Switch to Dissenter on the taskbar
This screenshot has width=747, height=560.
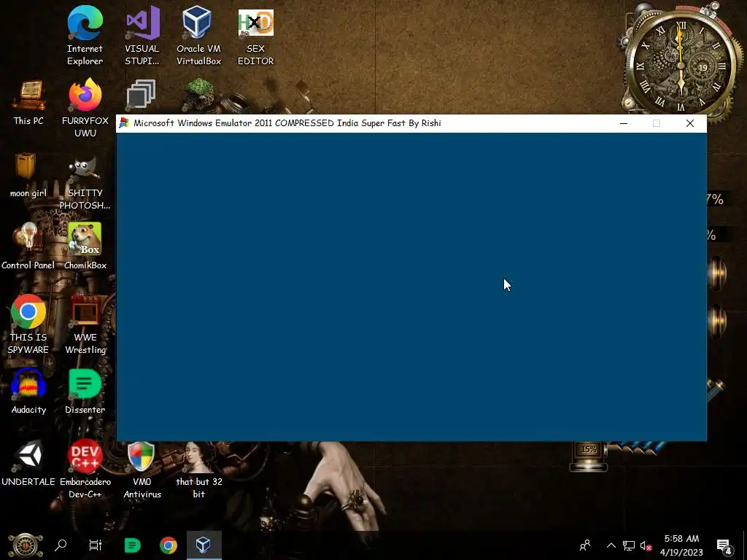click(133, 545)
